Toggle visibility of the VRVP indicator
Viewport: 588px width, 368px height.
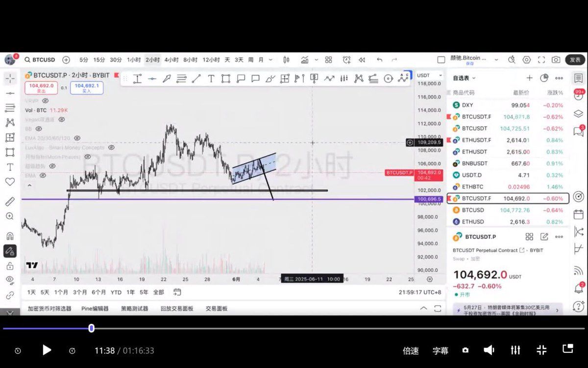(x=46, y=101)
